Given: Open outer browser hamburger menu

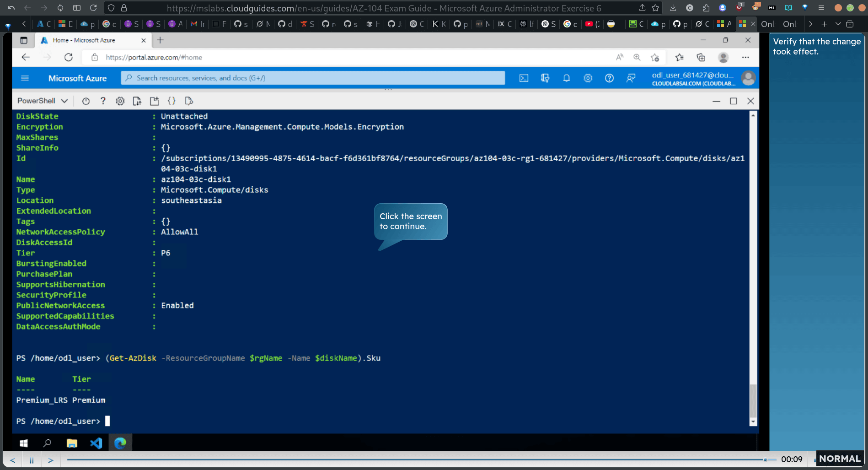Looking at the screenshot, I should click(x=821, y=8).
